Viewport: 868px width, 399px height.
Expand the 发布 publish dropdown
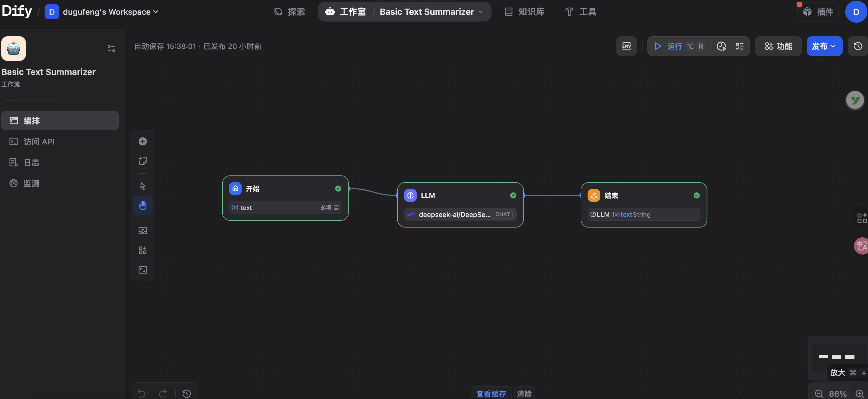824,46
